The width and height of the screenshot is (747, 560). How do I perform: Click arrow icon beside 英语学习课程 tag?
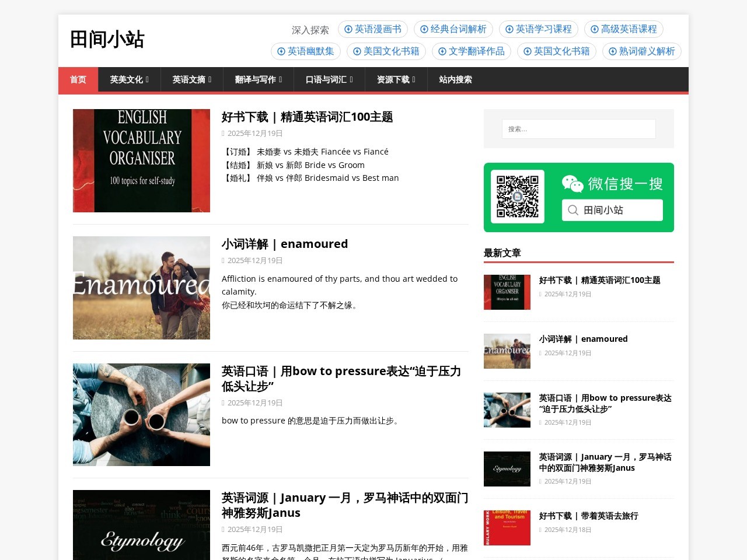click(x=509, y=29)
